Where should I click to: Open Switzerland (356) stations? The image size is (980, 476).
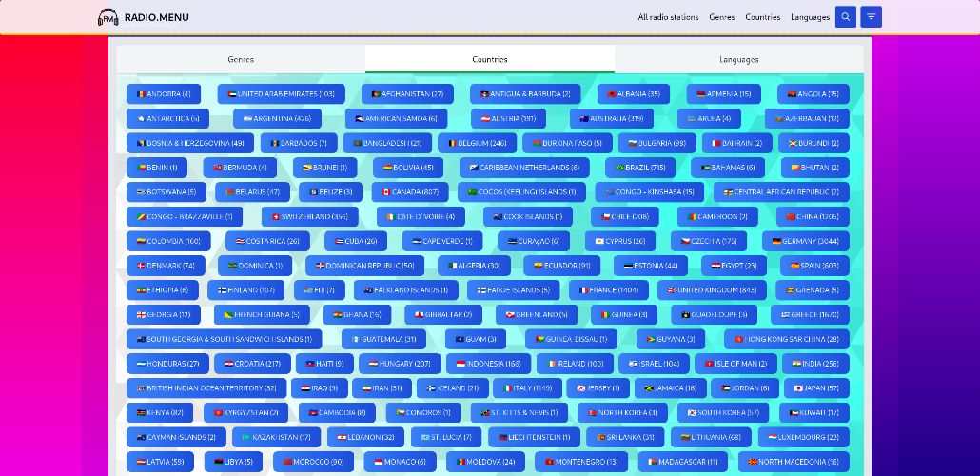click(310, 216)
